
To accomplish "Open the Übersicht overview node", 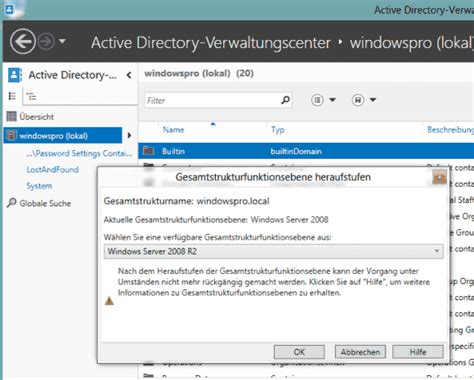I will (36, 117).
